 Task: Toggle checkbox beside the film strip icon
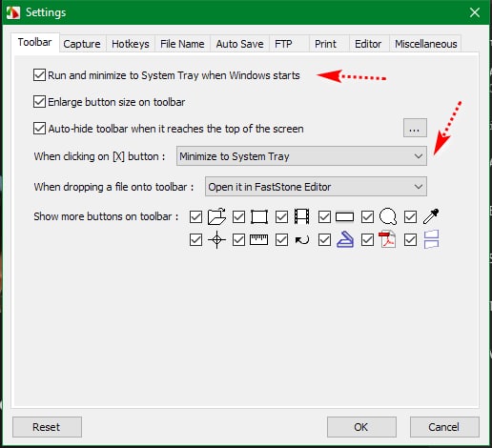pyautogui.click(x=281, y=217)
